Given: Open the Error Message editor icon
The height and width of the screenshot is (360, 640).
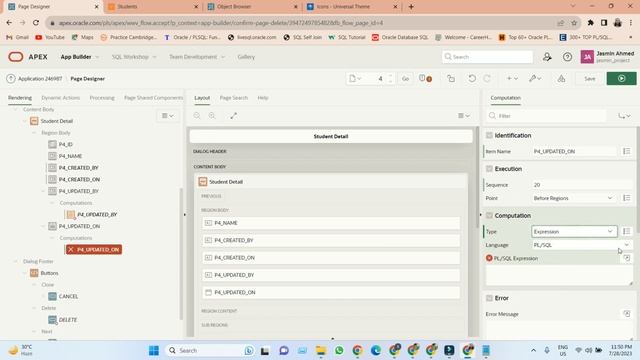Looking at the screenshot, I should (x=627, y=313).
